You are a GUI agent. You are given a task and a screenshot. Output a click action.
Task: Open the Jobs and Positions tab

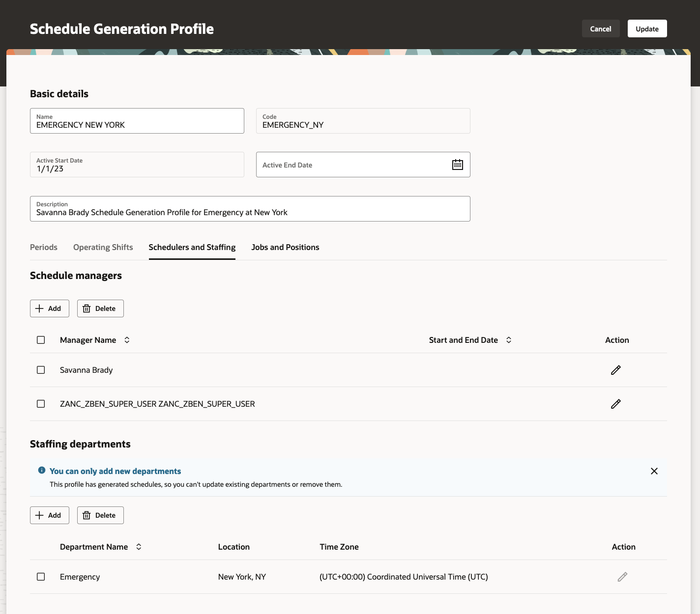click(285, 247)
